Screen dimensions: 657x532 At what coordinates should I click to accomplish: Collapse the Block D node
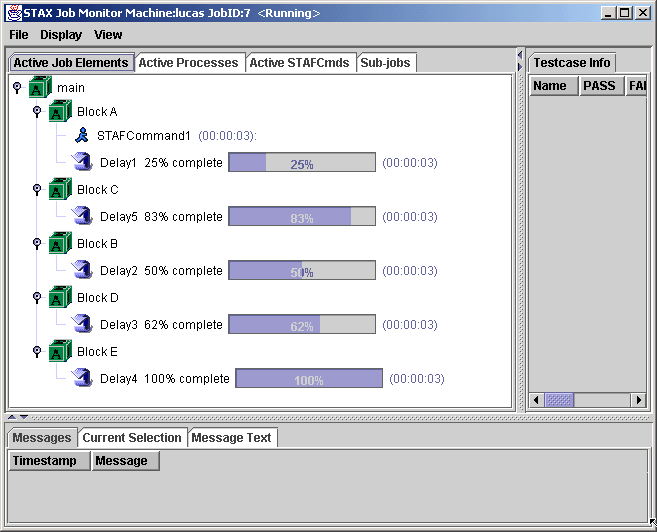pos(37,297)
